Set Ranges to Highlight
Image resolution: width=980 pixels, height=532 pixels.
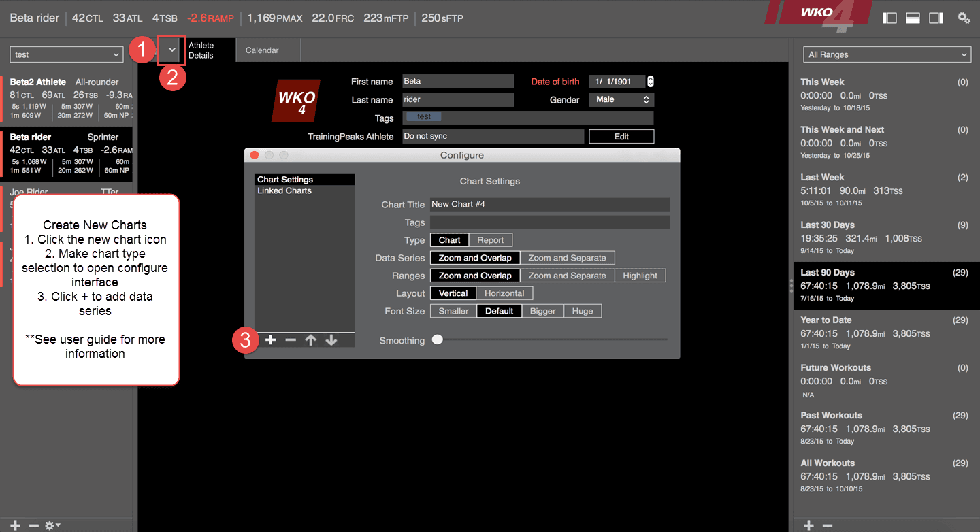click(640, 276)
